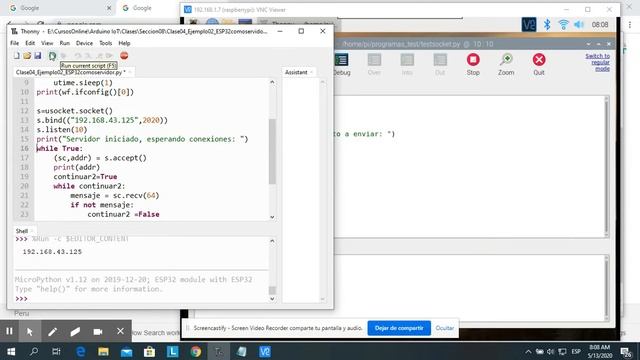Click the taskbar search magnifier
The image size is (640, 360).
coord(34,351)
